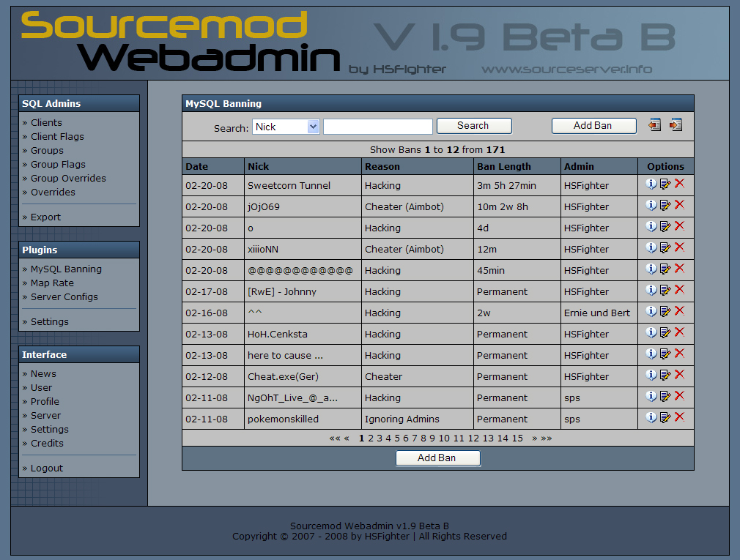Image resolution: width=740 pixels, height=560 pixels.
Task: Select the '@@@@@@@@@@@@' nick cell
Action: (303, 271)
